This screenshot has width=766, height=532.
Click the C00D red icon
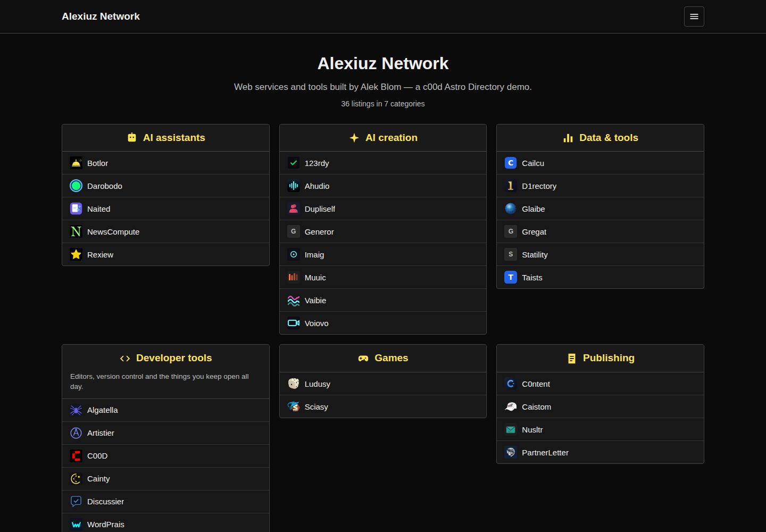pyautogui.click(x=76, y=456)
